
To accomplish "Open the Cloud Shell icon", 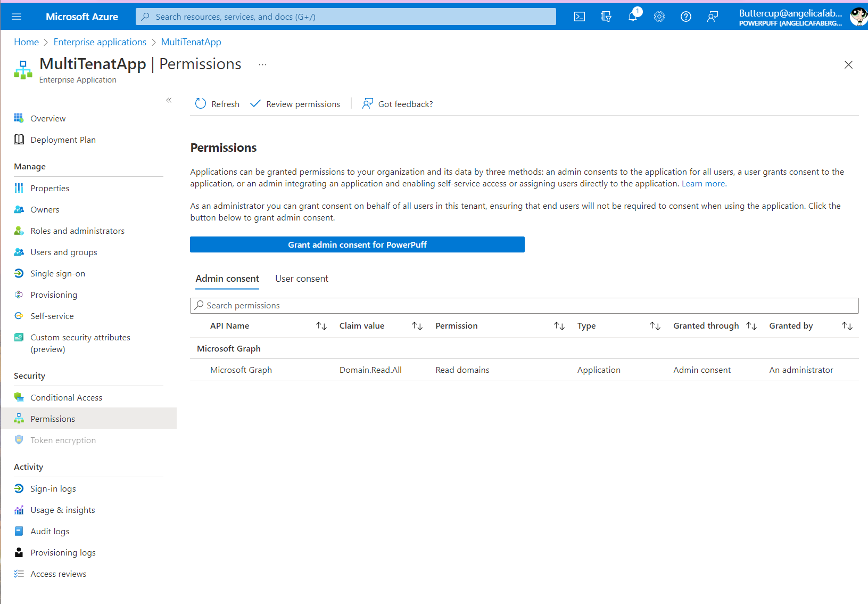I will [580, 17].
